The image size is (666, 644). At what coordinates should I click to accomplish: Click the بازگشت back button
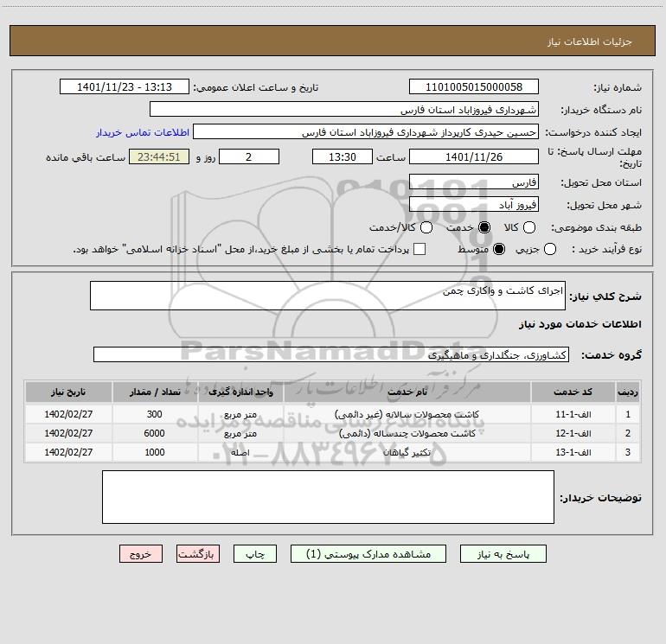coord(198,554)
